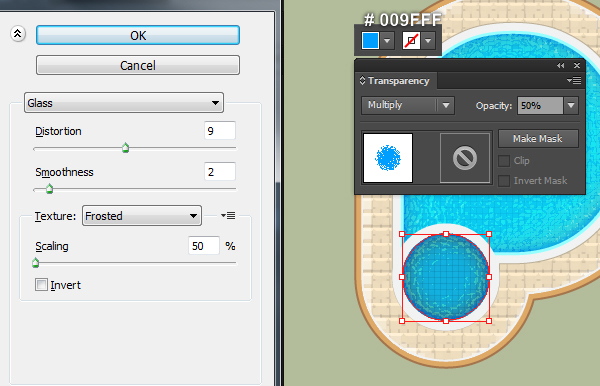Collapse the Transparency panel with double arrows
The image size is (600, 386).
[x=561, y=66]
